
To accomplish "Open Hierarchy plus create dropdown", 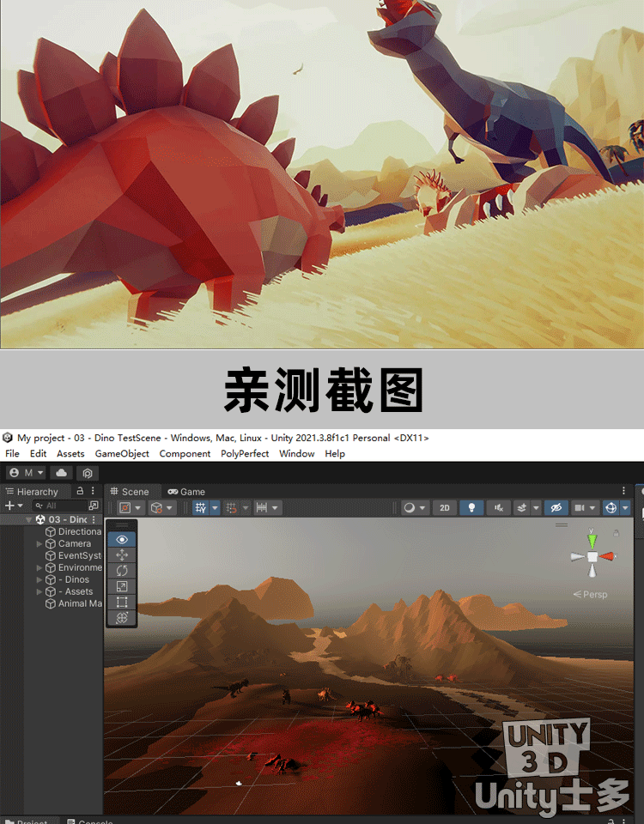I will 14,506.
